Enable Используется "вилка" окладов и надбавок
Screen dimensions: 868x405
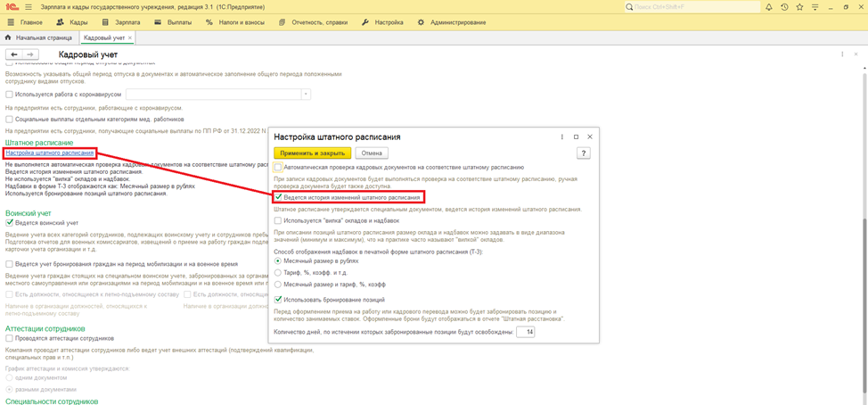coord(279,220)
